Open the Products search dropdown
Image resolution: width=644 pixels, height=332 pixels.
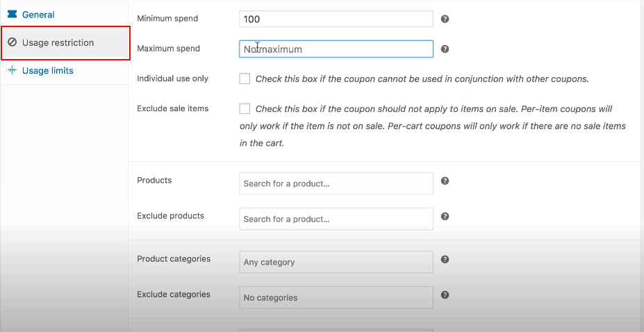click(x=336, y=183)
